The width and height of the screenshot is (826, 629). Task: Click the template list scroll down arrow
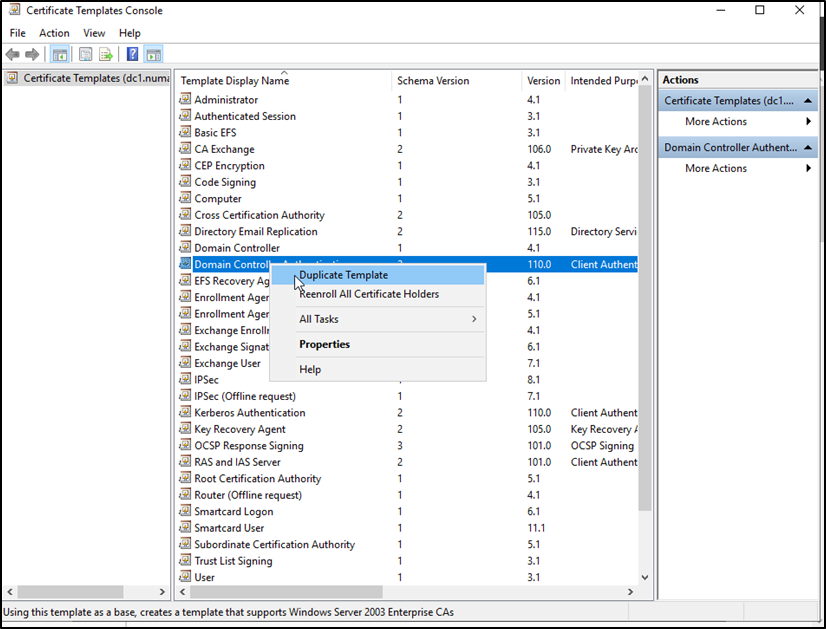pyautogui.click(x=645, y=577)
